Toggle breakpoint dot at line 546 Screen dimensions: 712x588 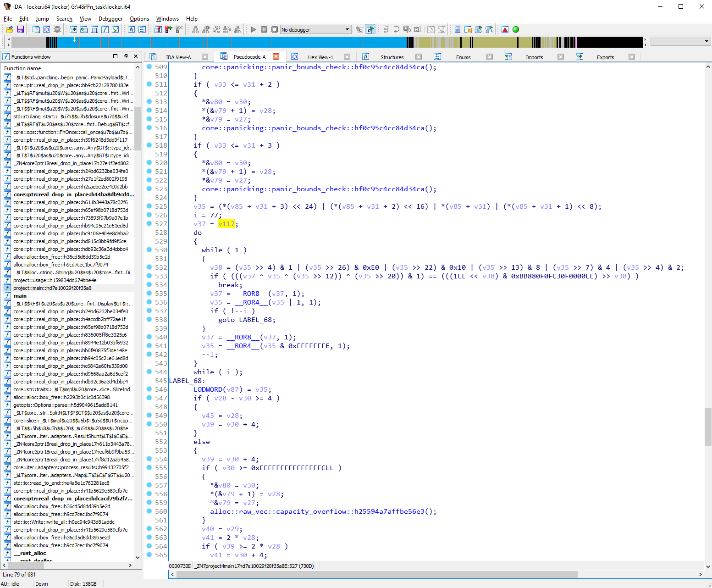click(x=149, y=389)
